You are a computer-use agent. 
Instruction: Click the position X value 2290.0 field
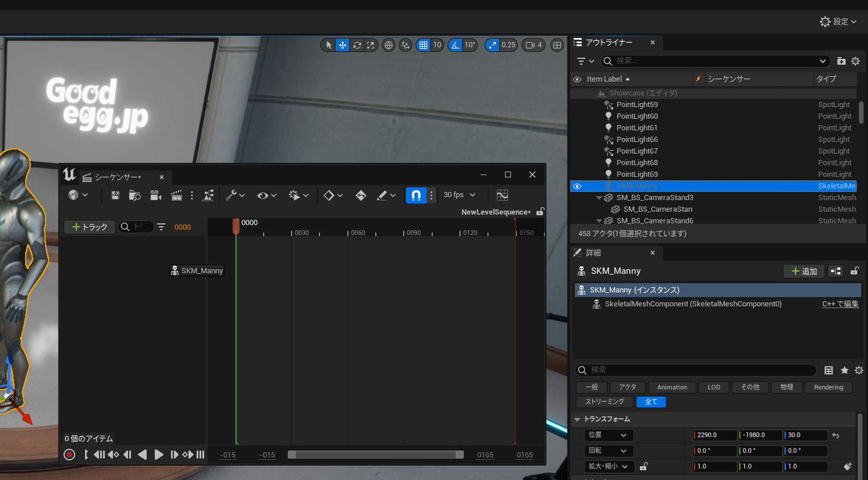coord(715,435)
